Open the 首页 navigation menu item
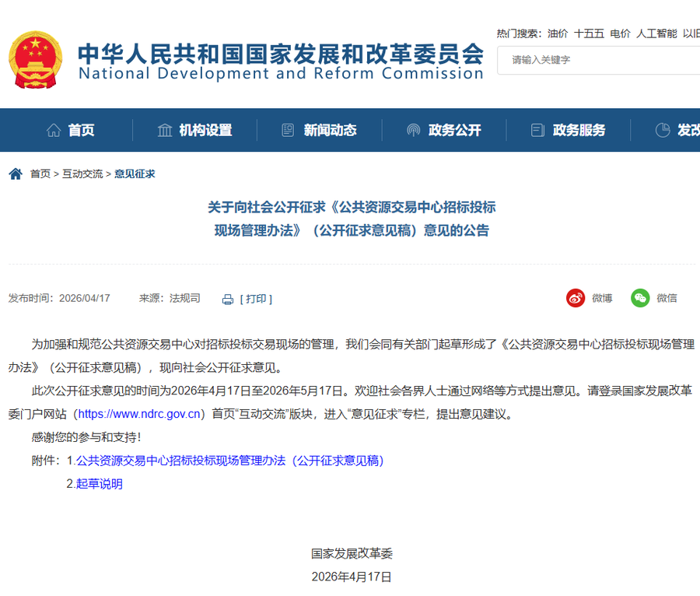 (x=81, y=131)
